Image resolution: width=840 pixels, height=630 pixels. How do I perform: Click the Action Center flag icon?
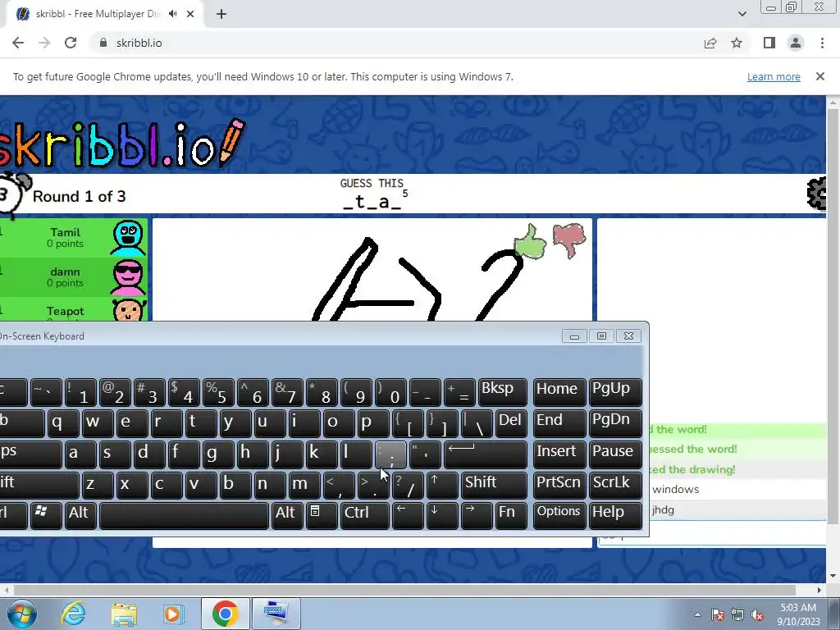tap(718, 615)
